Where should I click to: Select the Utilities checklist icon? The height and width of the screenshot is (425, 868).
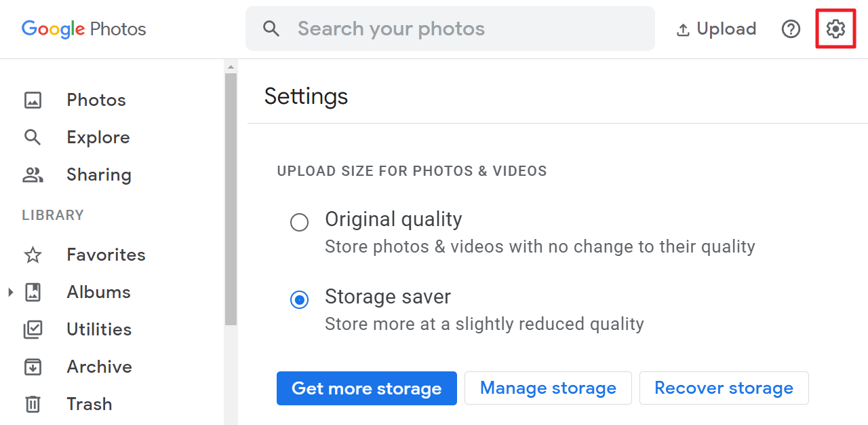(33, 329)
